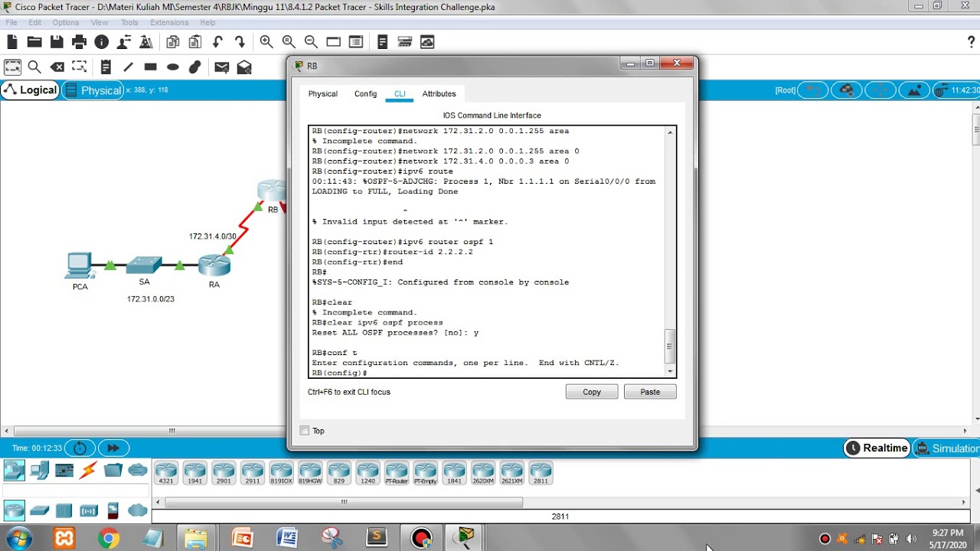
Task: Open the Attributes tab in RB window
Action: [x=439, y=93]
